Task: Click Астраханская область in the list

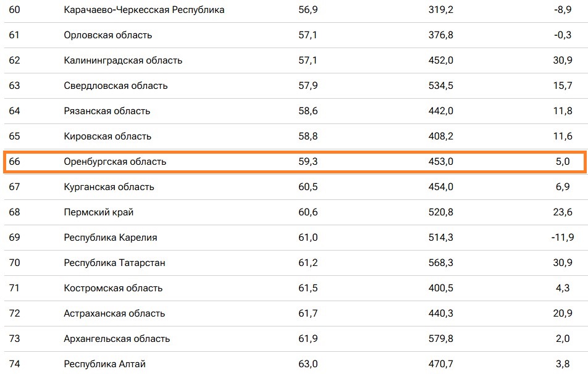Action: pos(114,314)
